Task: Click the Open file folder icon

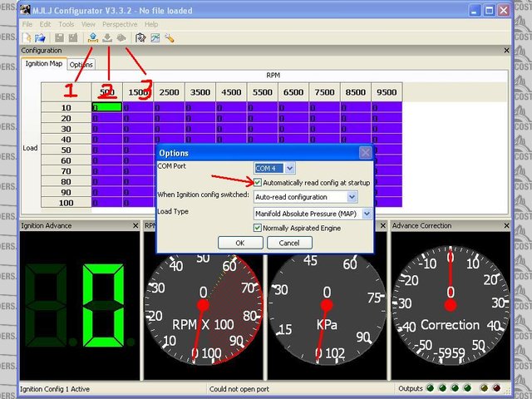Action: (40, 37)
